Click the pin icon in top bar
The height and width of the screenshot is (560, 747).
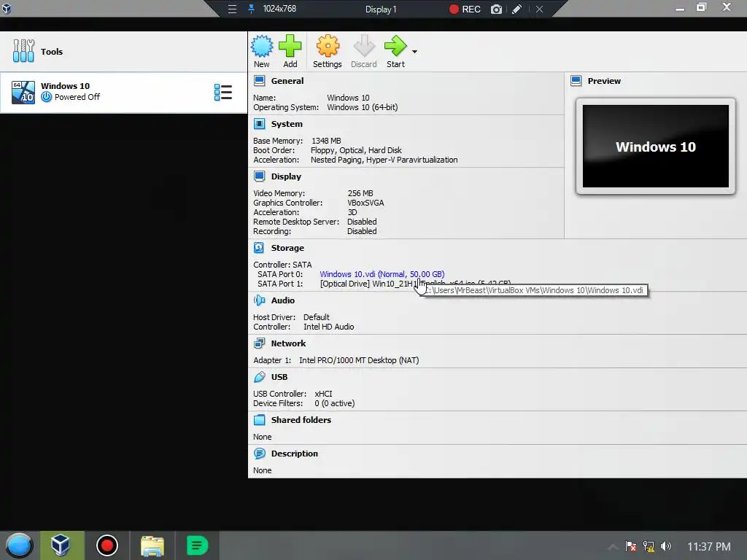[251, 9]
